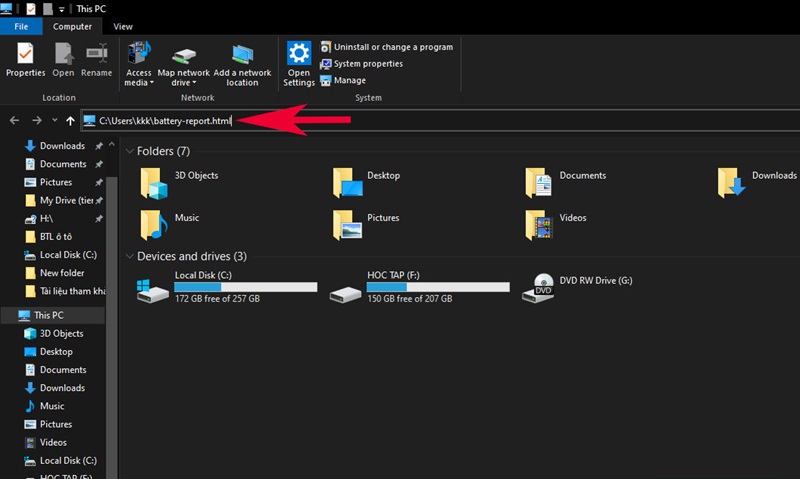Open Desktop under This PC
This screenshot has height=479, width=800.
coord(56,352)
